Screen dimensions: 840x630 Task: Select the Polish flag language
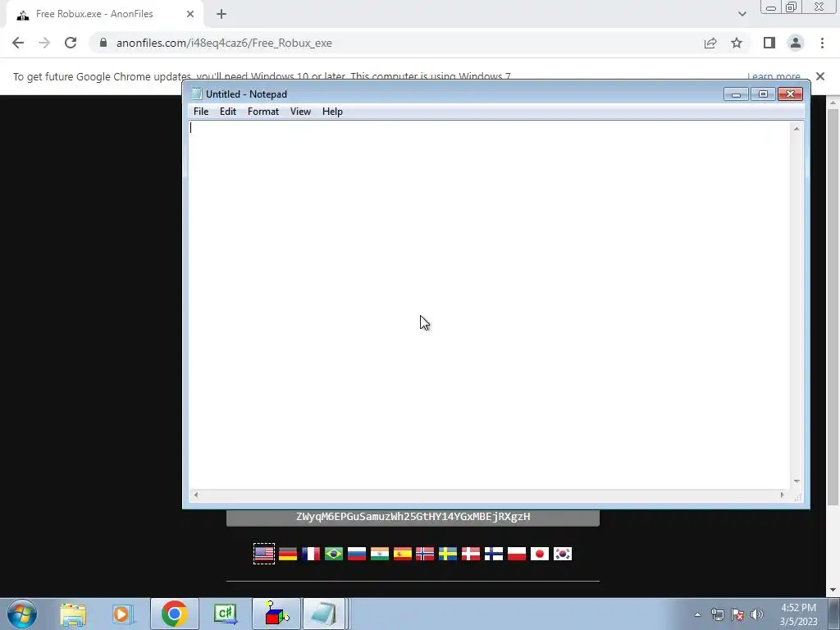pyautogui.click(x=517, y=554)
